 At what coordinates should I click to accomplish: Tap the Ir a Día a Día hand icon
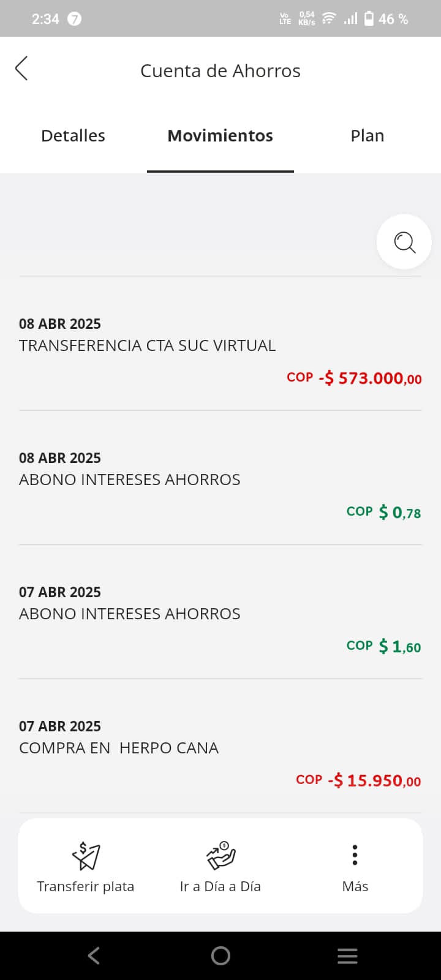click(x=221, y=855)
